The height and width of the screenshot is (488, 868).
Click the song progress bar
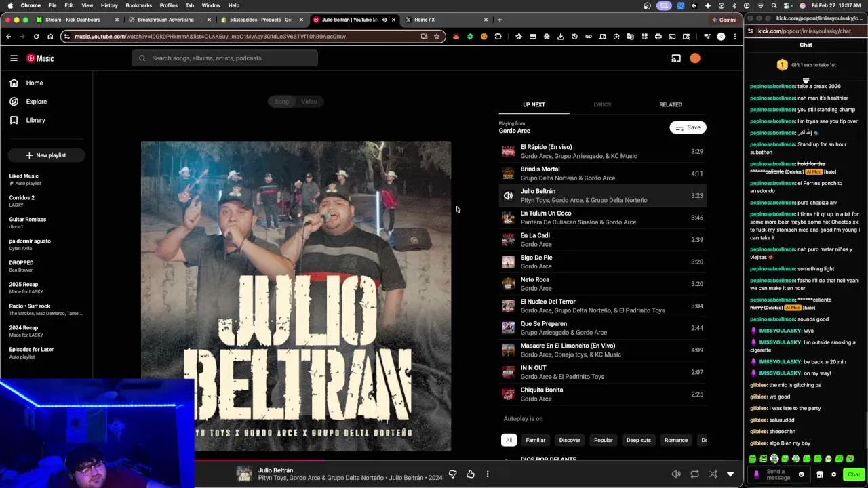pyautogui.click(x=468, y=460)
